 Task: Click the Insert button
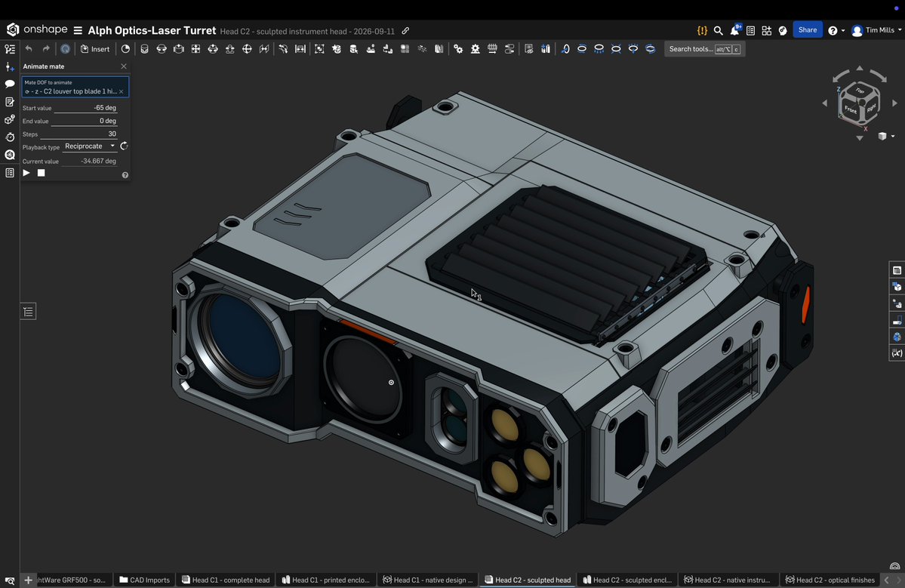[x=94, y=49]
